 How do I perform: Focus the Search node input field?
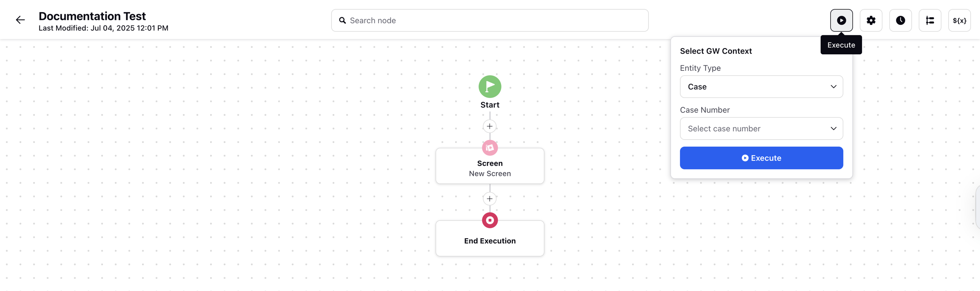click(490, 20)
